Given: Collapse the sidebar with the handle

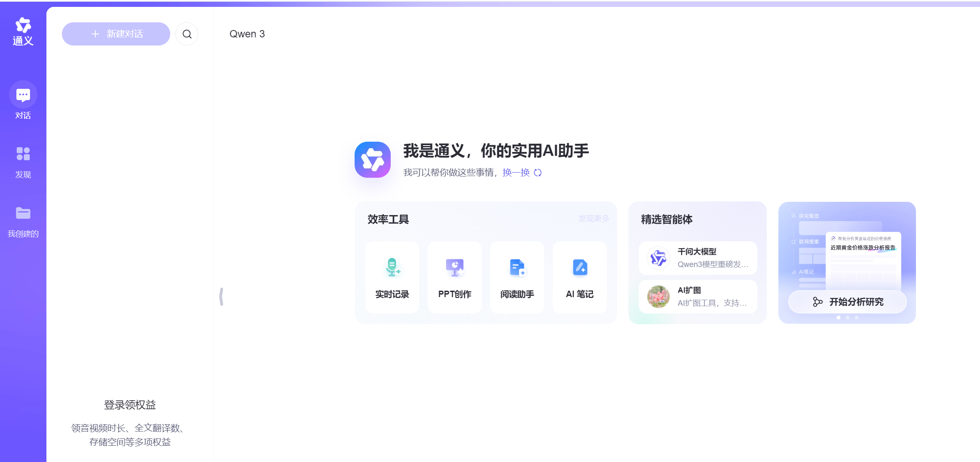Looking at the screenshot, I should pos(221,297).
